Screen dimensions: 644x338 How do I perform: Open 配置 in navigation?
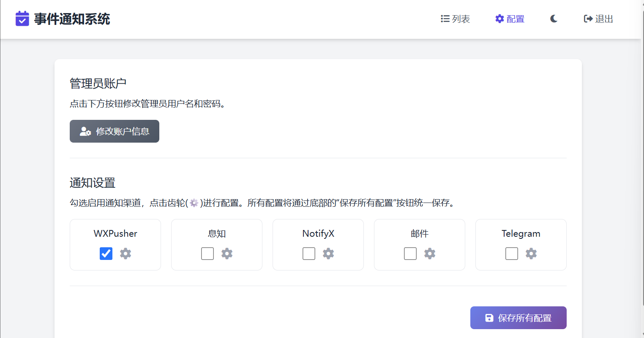510,19
